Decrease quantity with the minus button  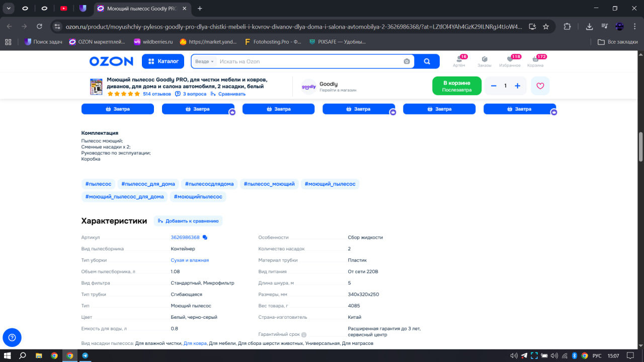click(494, 86)
